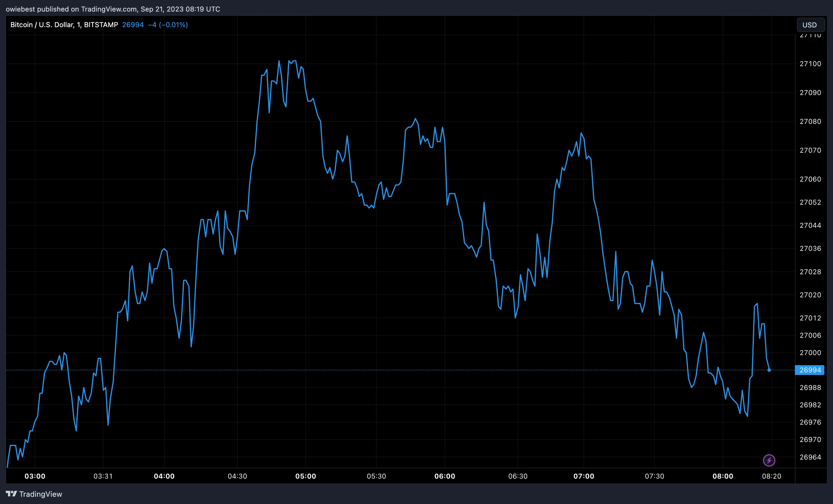Click the 26964 value at bottom of price scale

811,457
